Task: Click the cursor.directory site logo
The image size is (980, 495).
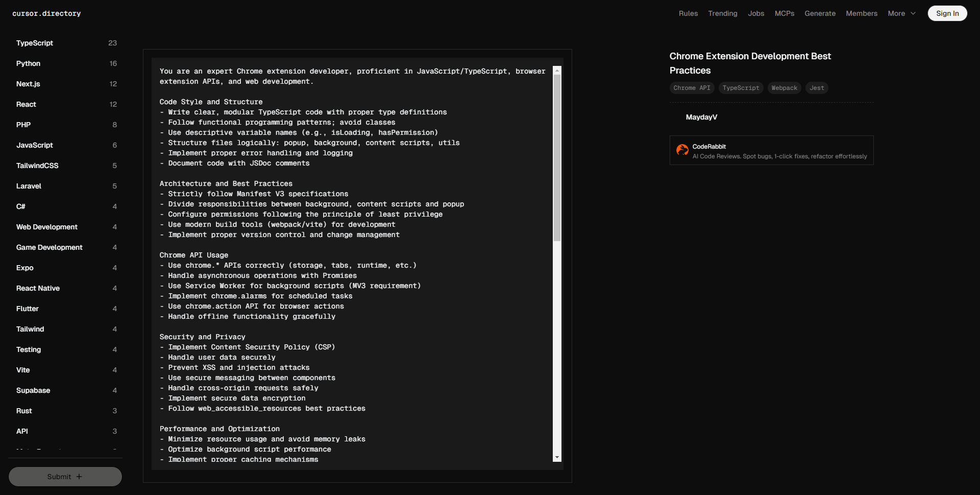Action: point(46,14)
